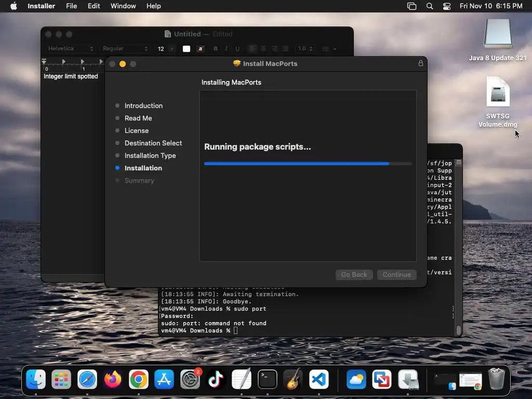This screenshot has width=532, height=399.
Task: Open the Regular font style dropdown in TextEdit
Action: [125, 48]
